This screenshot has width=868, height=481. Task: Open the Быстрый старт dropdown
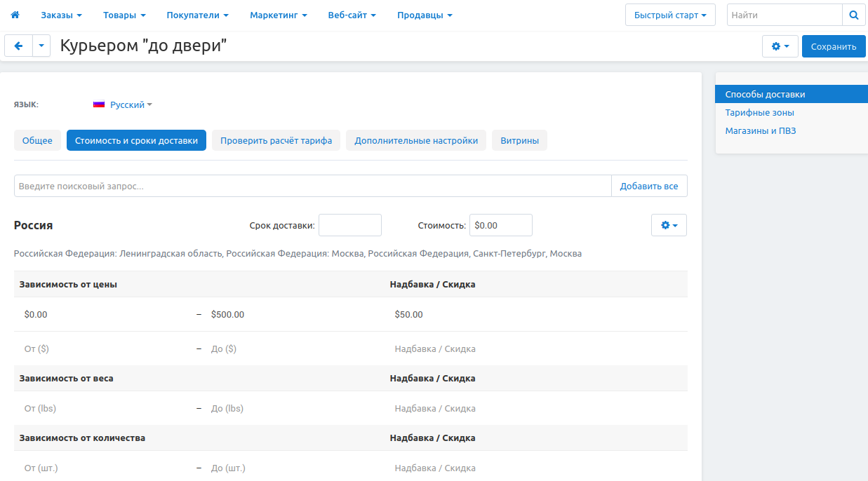669,15
